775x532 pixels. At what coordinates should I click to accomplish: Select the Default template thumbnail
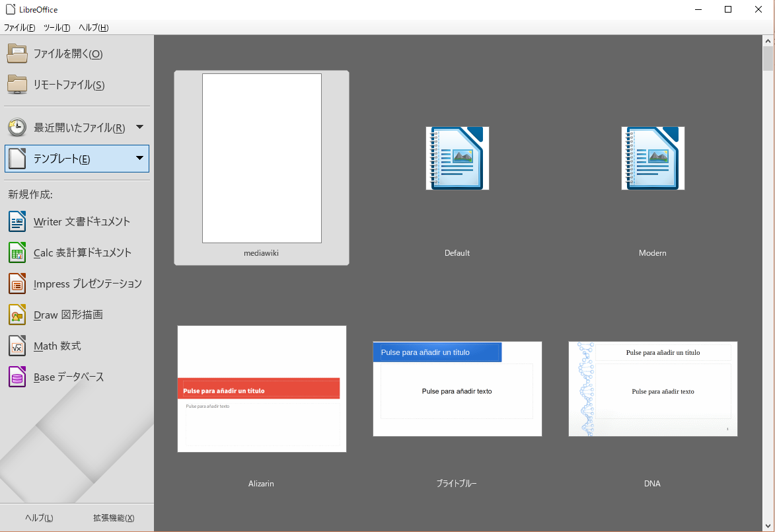click(457, 158)
